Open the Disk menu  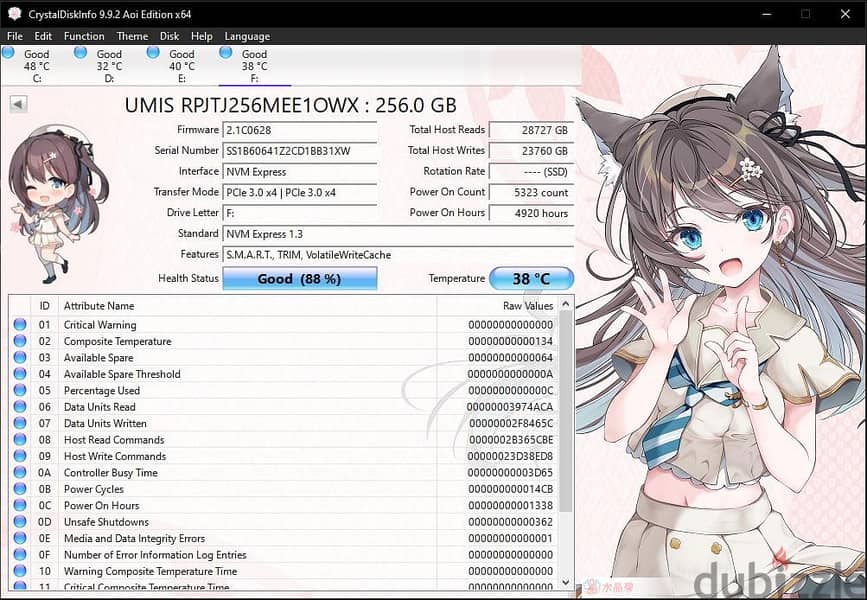coord(169,36)
